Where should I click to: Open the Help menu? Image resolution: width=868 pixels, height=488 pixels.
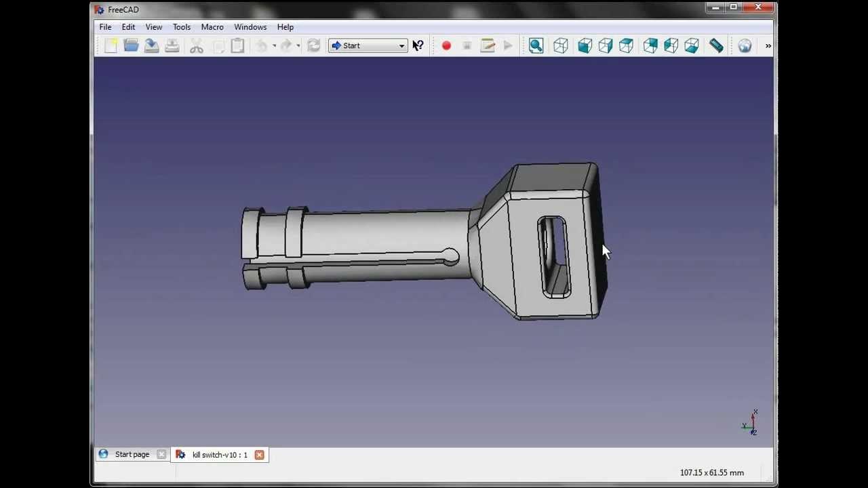point(285,27)
